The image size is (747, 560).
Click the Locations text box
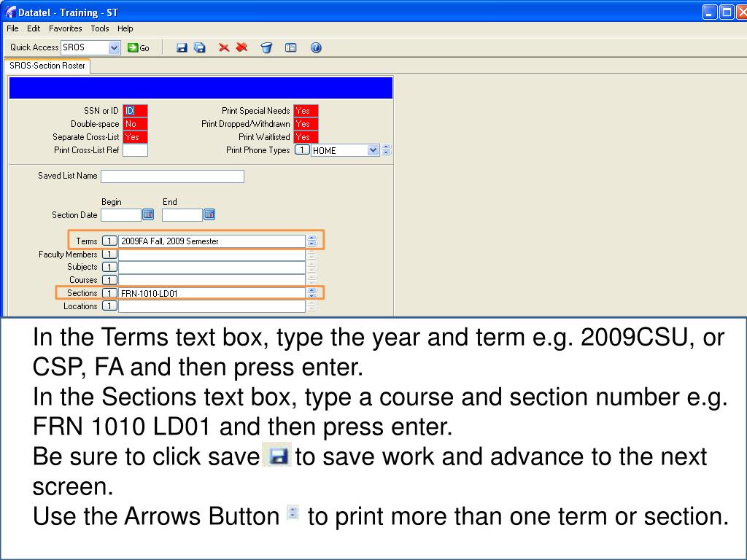pyautogui.click(x=212, y=306)
